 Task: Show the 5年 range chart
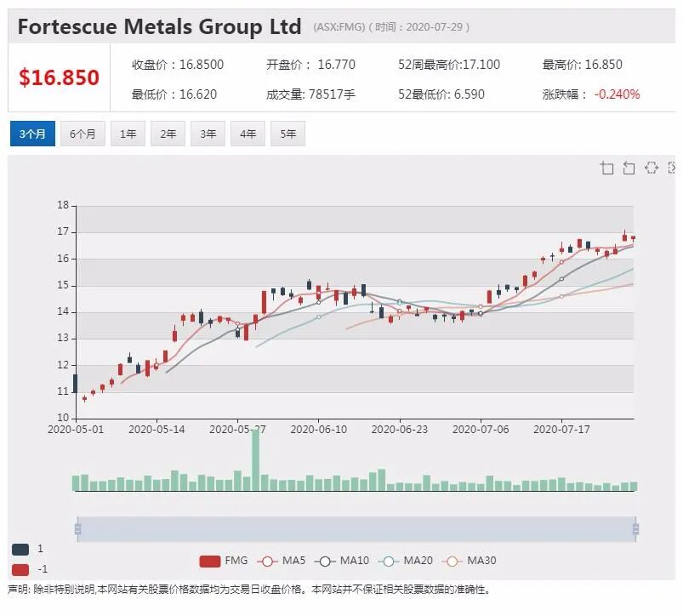tap(288, 134)
